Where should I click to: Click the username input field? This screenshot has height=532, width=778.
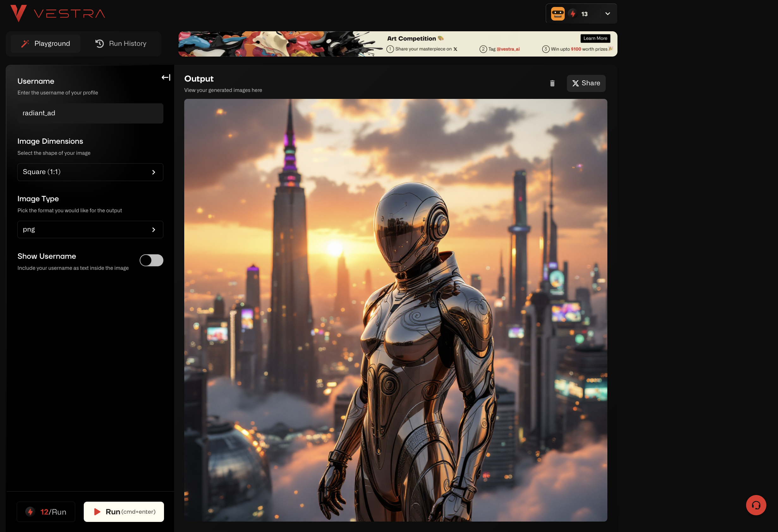(90, 113)
